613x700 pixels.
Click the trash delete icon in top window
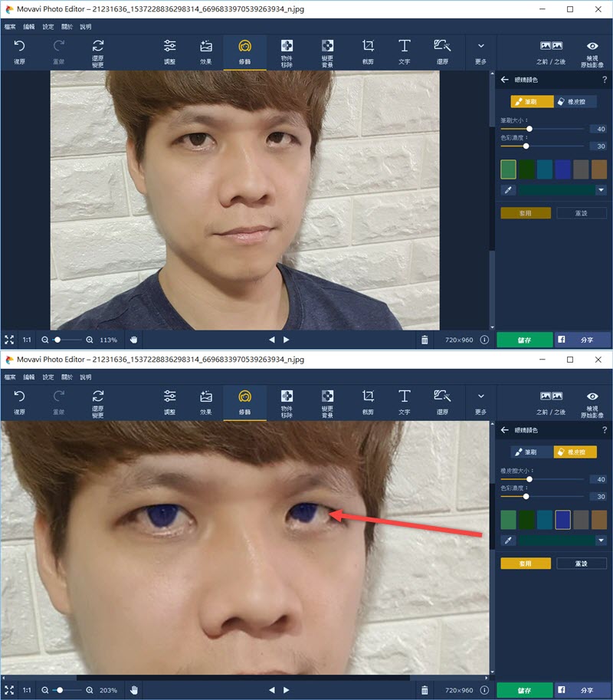[425, 340]
